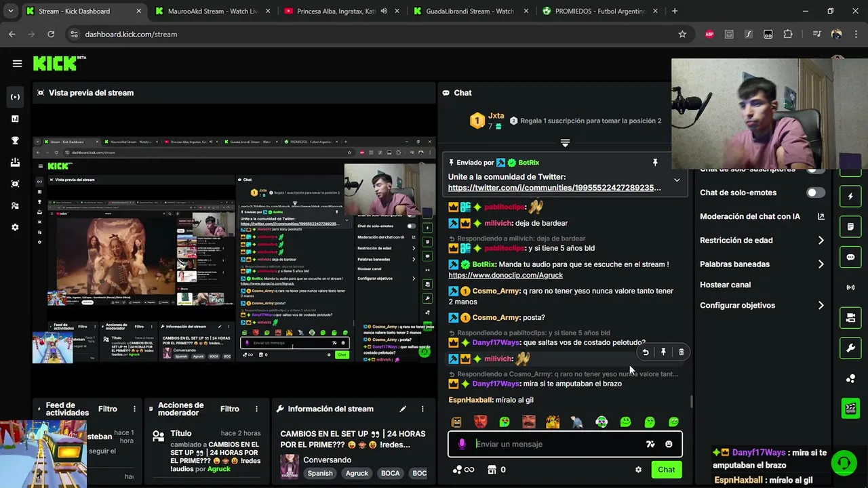Open the emoji picker in message box
The width and height of the screenshot is (868, 488).
click(x=669, y=444)
